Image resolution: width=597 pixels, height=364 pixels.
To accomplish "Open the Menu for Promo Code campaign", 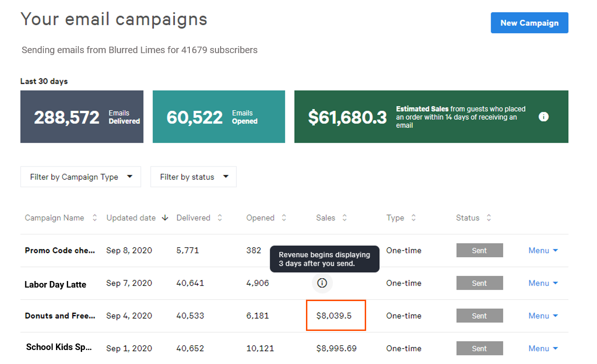I will coord(543,250).
